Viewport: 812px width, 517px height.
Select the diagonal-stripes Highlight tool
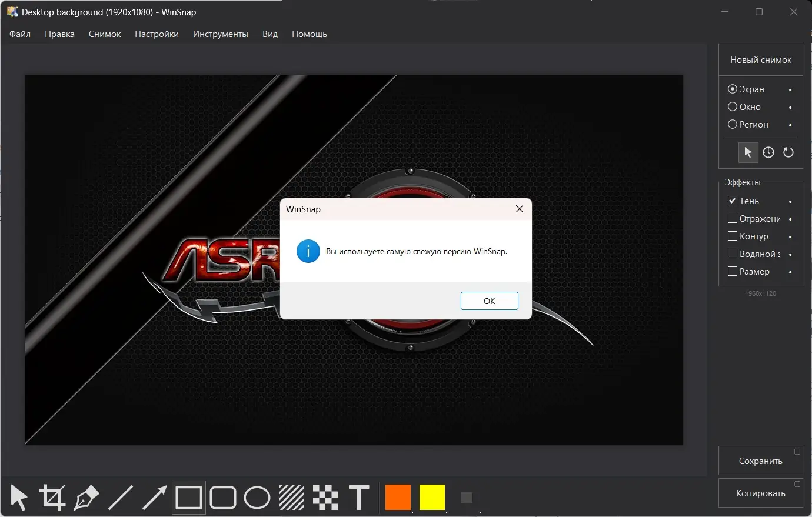point(291,498)
